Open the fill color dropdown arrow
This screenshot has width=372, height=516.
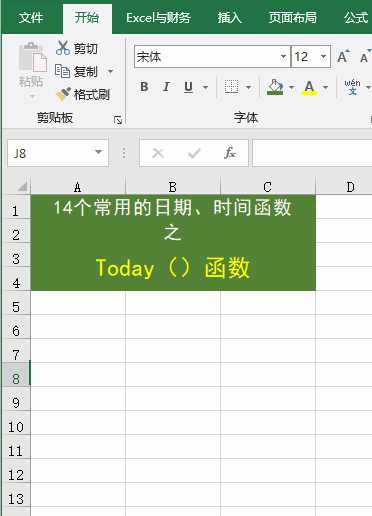click(291, 87)
